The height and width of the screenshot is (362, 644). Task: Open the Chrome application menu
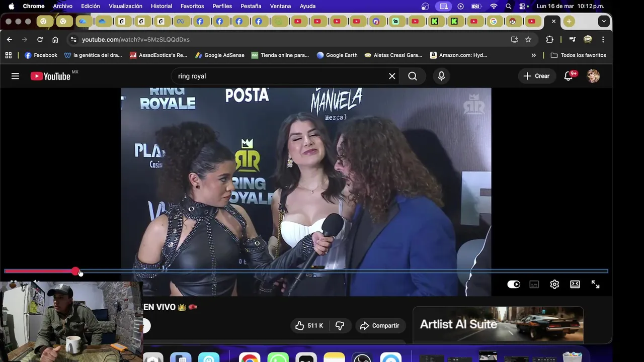click(x=34, y=6)
